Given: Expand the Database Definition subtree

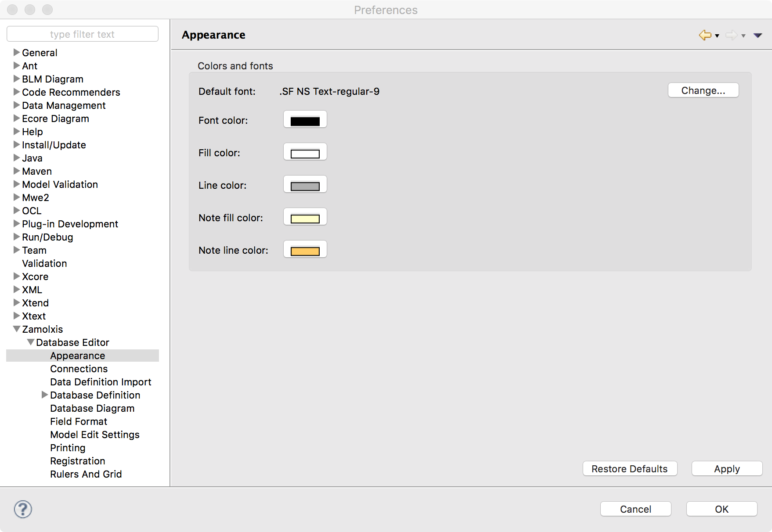Looking at the screenshot, I should [44, 395].
